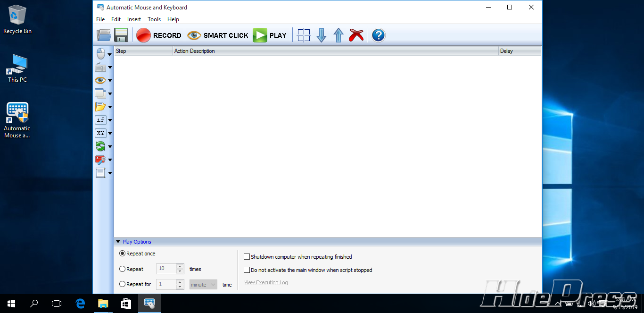Select the 'Repeat for' radio button
This screenshot has height=313, width=644.
tap(123, 284)
